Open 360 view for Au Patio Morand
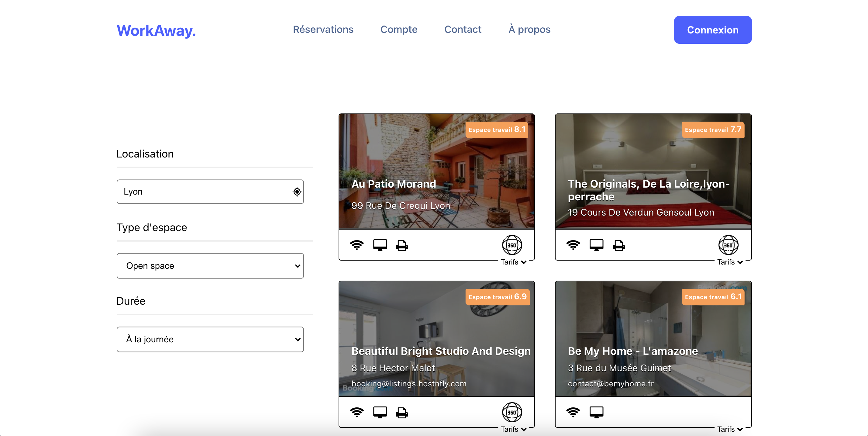Screen dimensions: 868x436 pyautogui.click(x=511, y=245)
